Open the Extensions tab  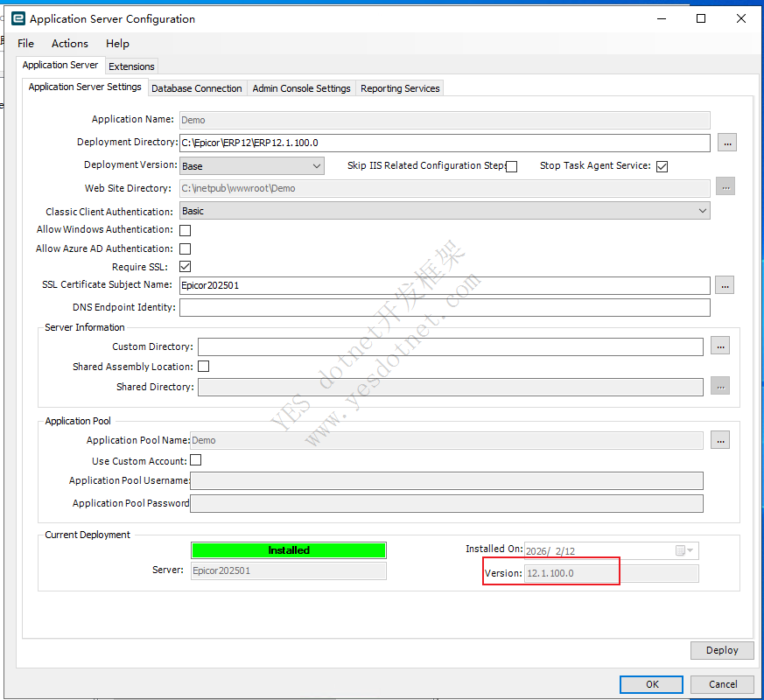click(x=131, y=66)
